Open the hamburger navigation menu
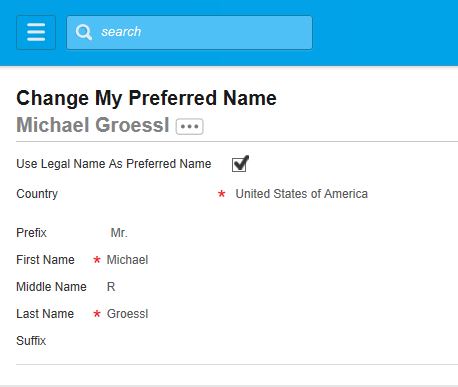Screen dimensions: 458x387 pos(36,32)
